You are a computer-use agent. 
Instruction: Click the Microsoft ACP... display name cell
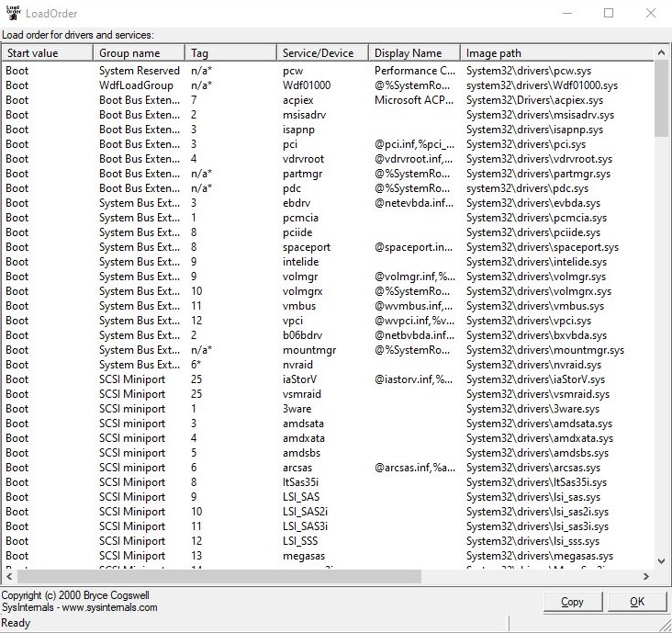coord(414,100)
